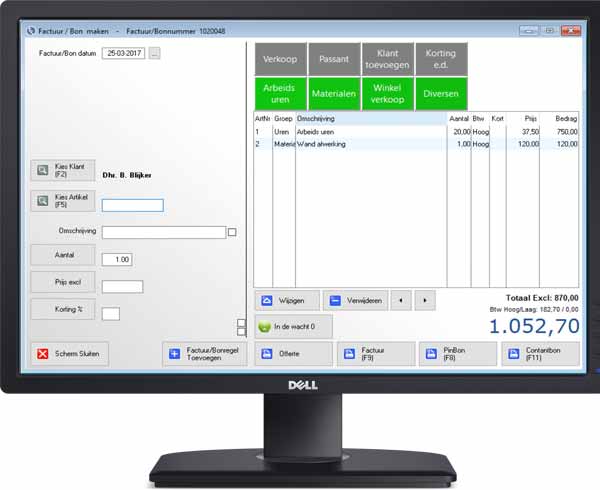Click the Kies Artikel magnifier icon

pos(42,200)
